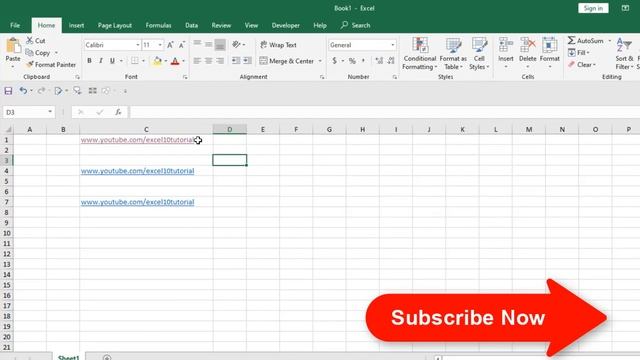Toggle center horizontal alignment

pos(209,61)
